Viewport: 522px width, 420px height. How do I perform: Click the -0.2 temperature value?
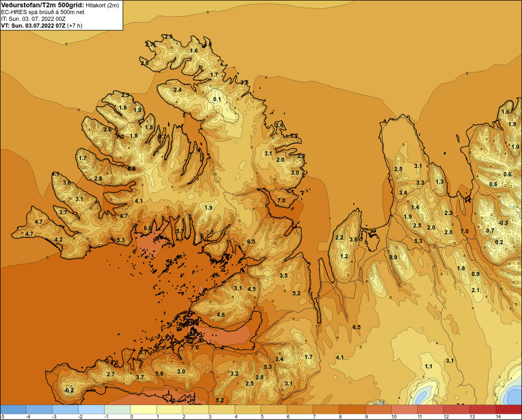(x=69, y=390)
